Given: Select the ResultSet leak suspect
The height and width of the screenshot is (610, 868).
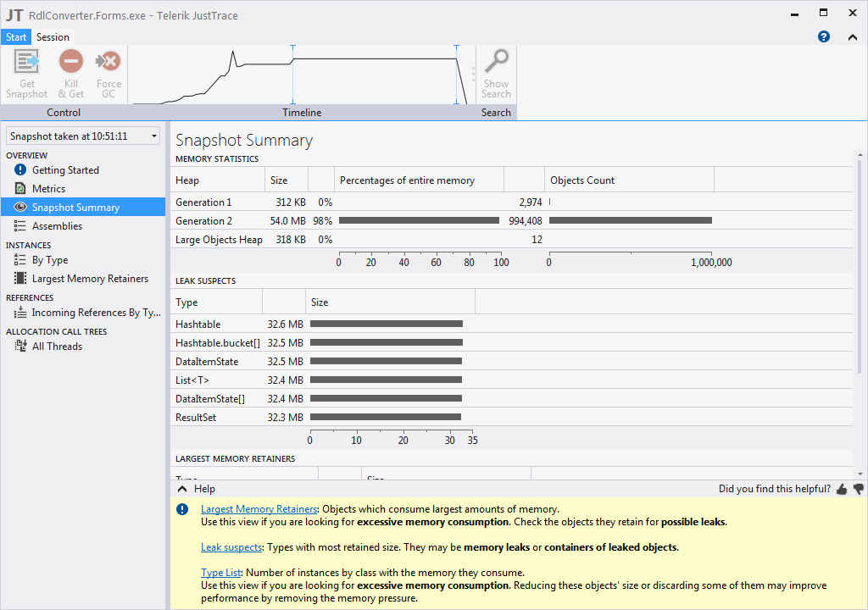Looking at the screenshot, I should point(511,418).
